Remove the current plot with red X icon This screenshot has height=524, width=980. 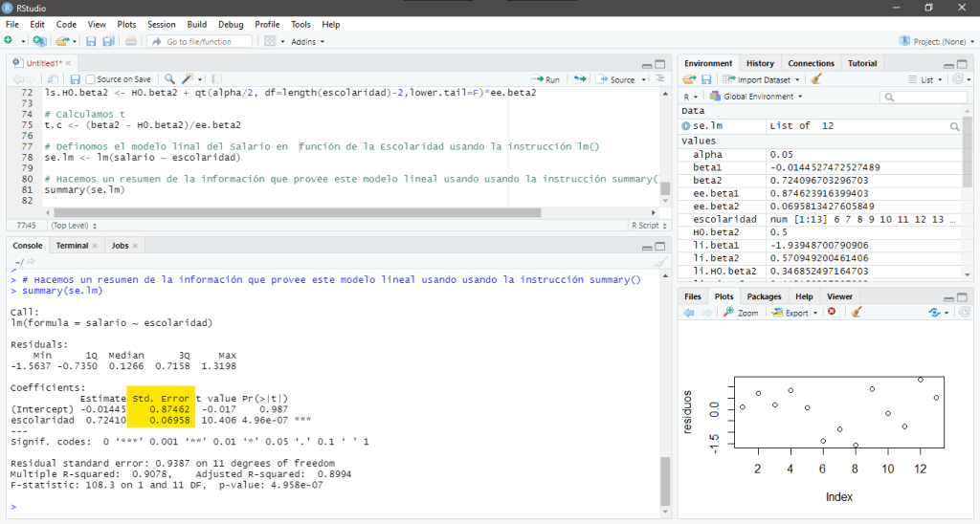pos(832,313)
